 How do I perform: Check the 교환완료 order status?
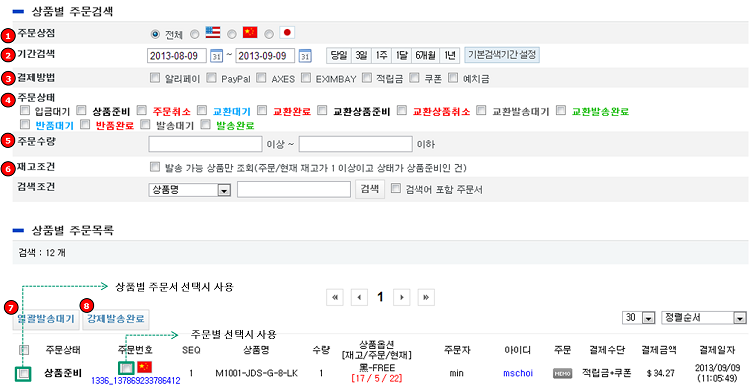[x=262, y=111]
